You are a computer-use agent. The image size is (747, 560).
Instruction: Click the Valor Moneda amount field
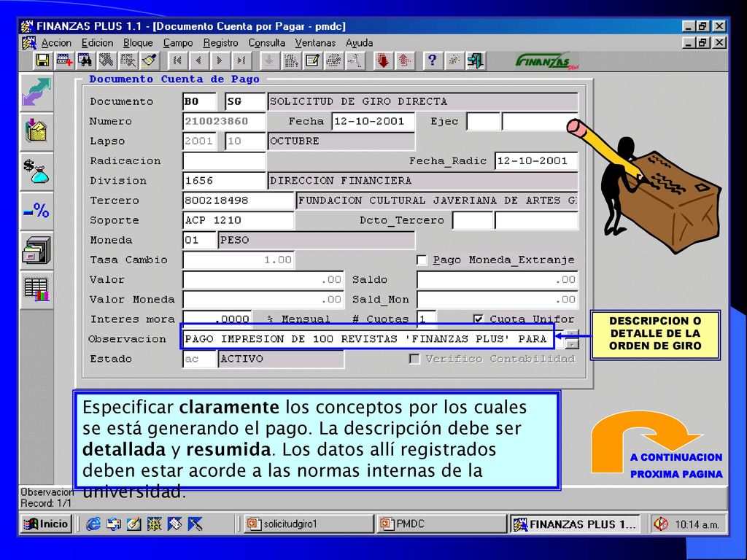pos(263,300)
